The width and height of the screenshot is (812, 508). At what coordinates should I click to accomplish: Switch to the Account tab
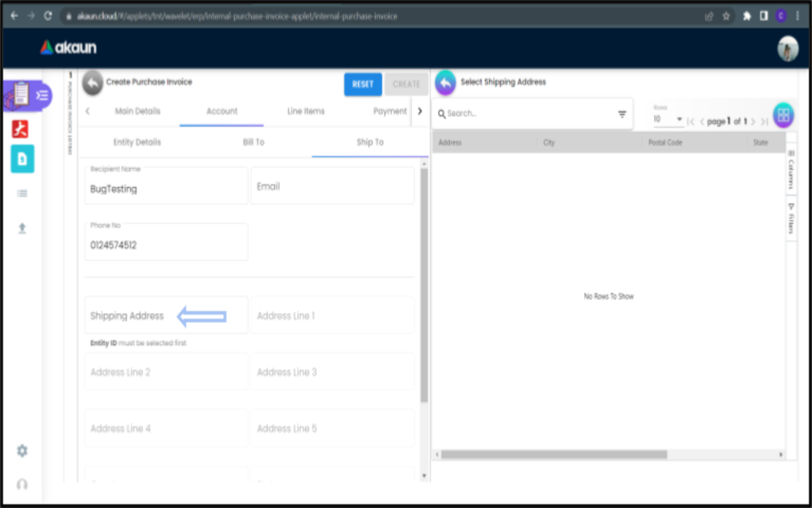point(222,111)
